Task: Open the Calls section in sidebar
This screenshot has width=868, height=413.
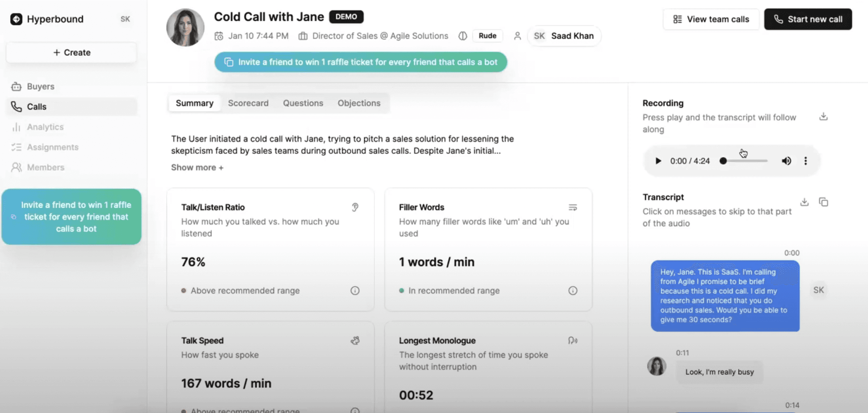Action: [36, 106]
